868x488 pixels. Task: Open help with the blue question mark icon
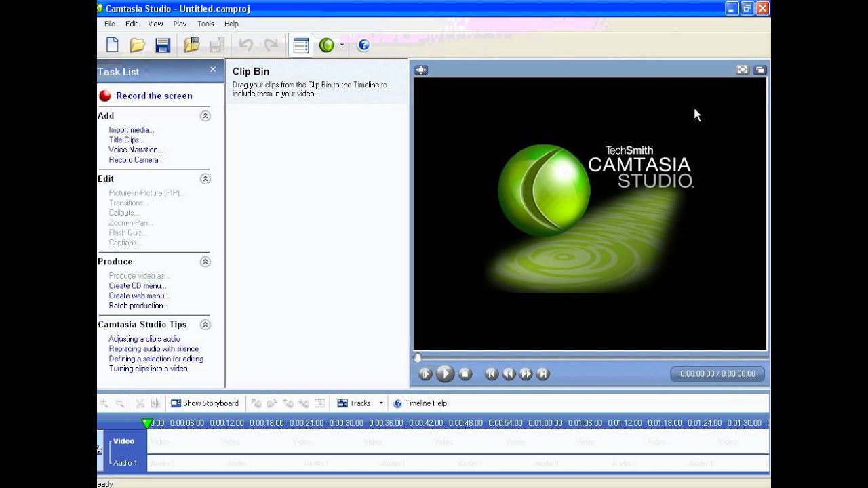coord(363,45)
